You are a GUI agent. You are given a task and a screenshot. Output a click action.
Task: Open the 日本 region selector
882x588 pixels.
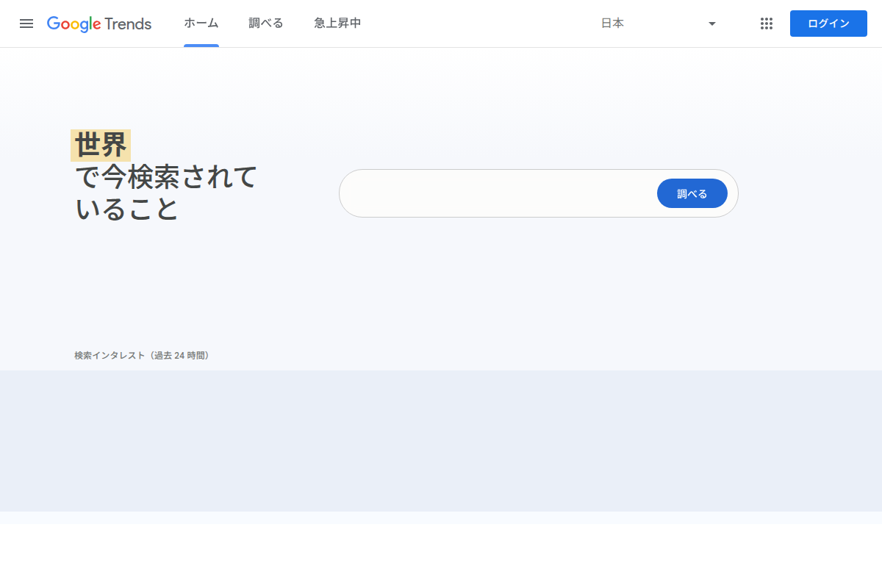pyautogui.click(x=659, y=24)
